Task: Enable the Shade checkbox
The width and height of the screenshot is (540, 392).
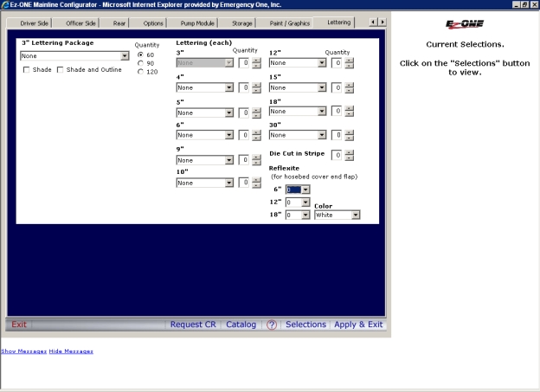Action: point(26,70)
